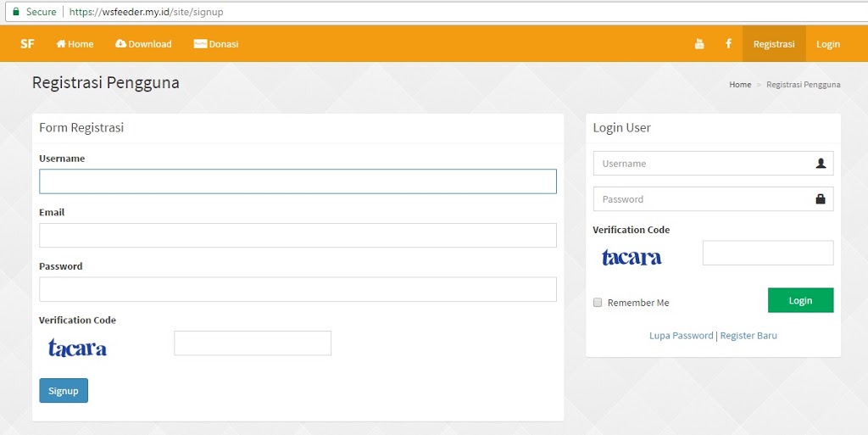The width and height of the screenshot is (868, 435).
Task: Focus the registration Username field
Action: (298, 181)
